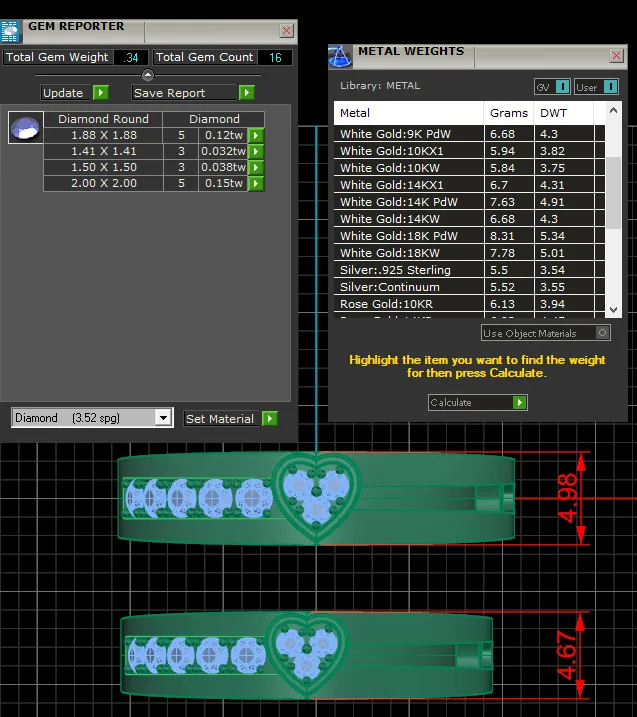Click the Total Gem Count value field
The image size is (637, 717).
click(274, 57)
